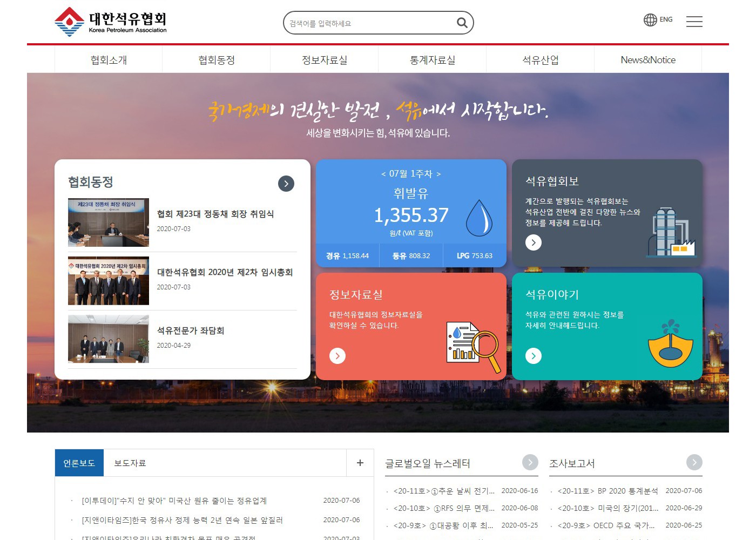The width and height of the screenshot is (756, 540).
Task: Open 조사보고서 arrow button
Action: point(694,462)
